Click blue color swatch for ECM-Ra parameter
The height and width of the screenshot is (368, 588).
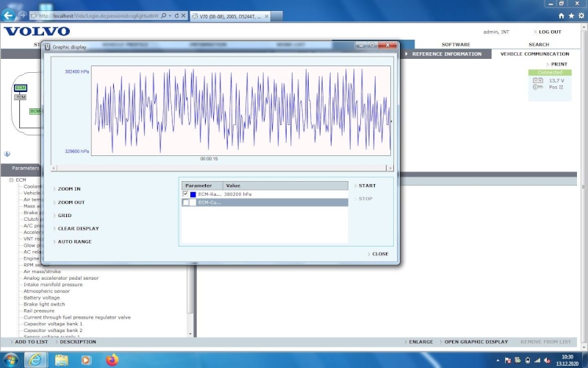(x=193, y=194)
